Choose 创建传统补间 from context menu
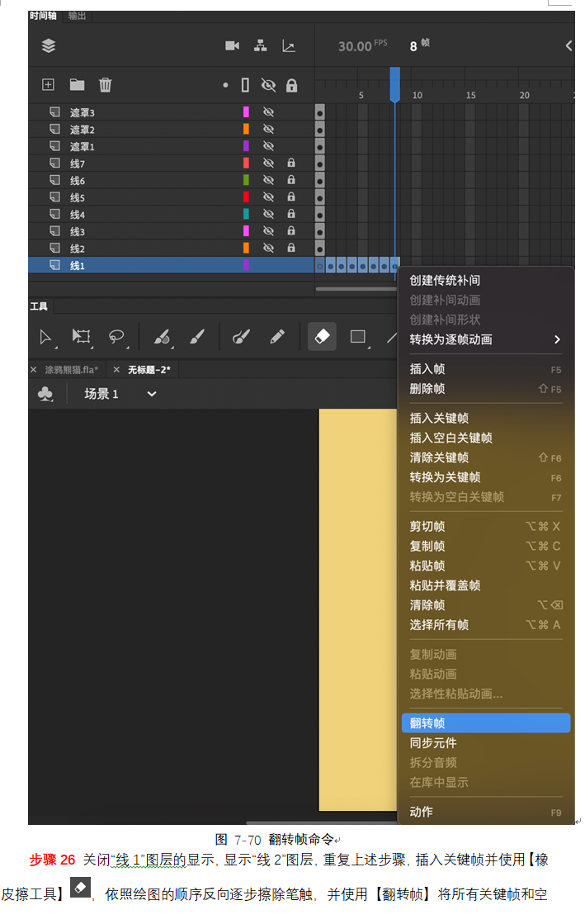This screenshot has width=585, height=924. (486, 281)
